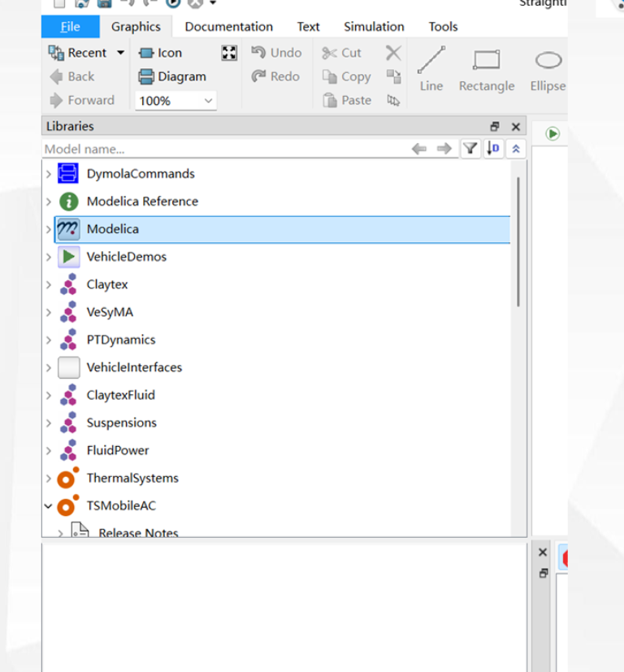Switch to Icon layer view
624x672 pixels.
tap(161, 53)
